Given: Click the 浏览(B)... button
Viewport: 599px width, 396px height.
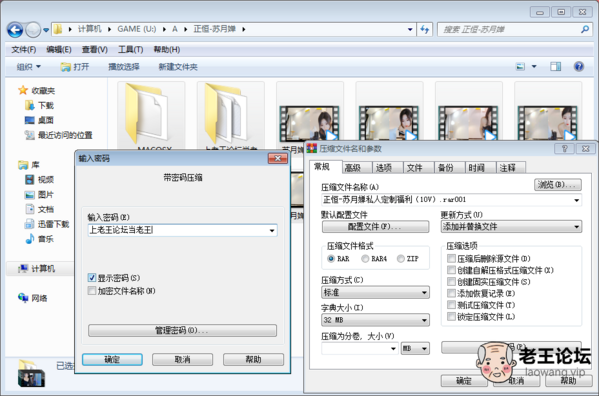Looking at the screenshot, I should click(x=557, y=185).
